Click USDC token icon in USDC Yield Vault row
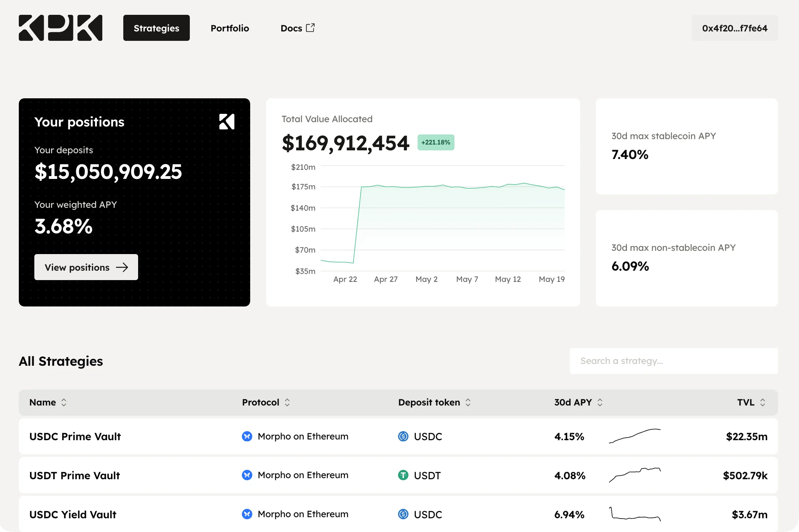 pos(403,514)
